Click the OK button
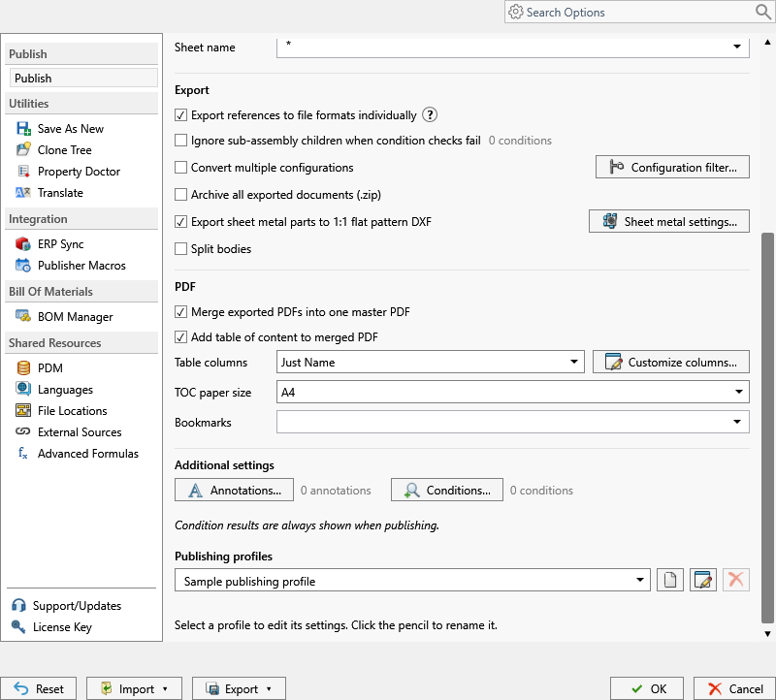The height and width of the screenshot is (700, 776). tap(647, 688)
